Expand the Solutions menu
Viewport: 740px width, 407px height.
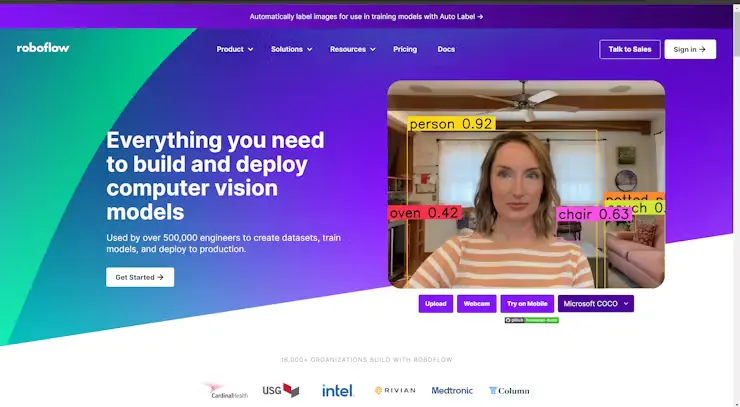tap(291, 49)
